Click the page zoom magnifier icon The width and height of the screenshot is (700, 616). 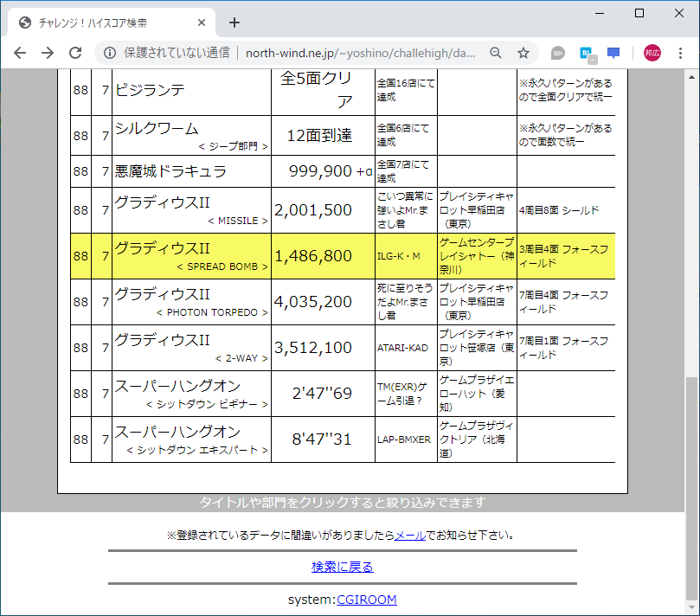(495, 53)
